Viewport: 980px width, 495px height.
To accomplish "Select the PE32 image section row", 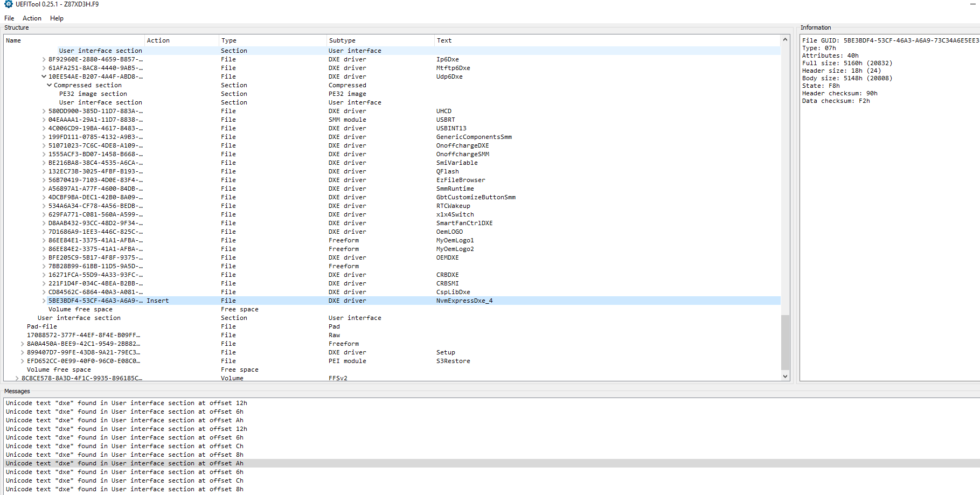I will (392, 94).
